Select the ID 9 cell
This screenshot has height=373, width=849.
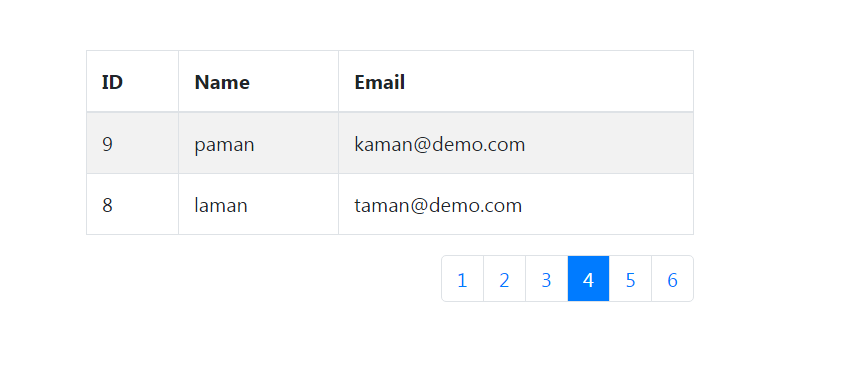pyautogui.click(x=132, y=143)
